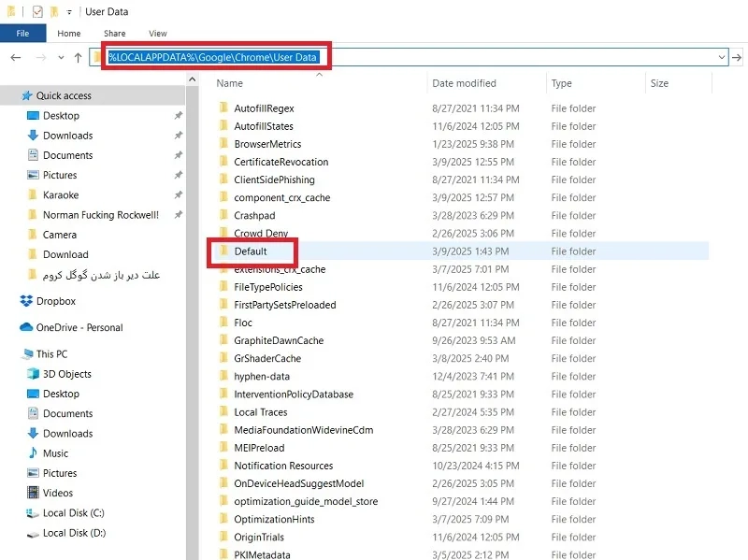Switch to the View ribbon tab
Screen dimensions: 748x560
coord(157,34)
